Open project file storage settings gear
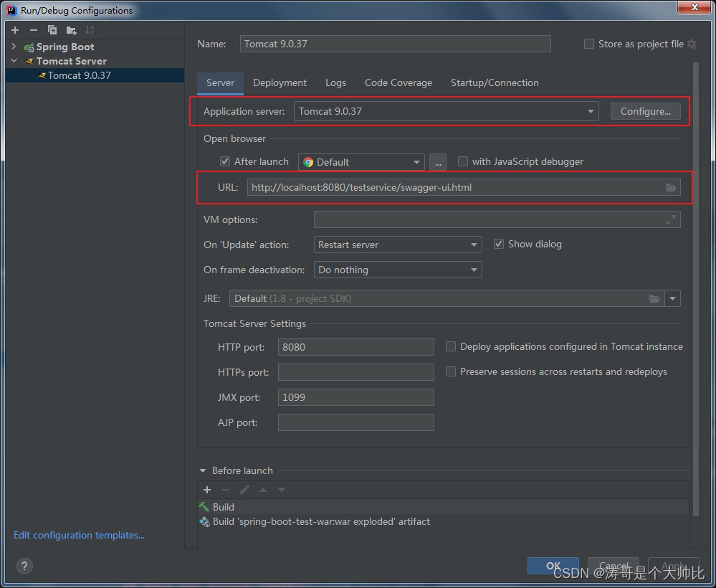The width and height of the screenshot is (716, 588). (692, 44)
